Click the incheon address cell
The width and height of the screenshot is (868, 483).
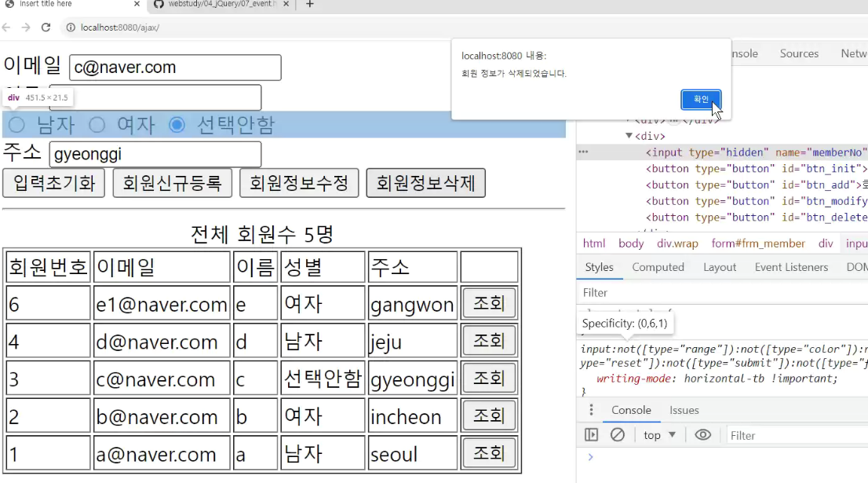click(x=412, y=416)
